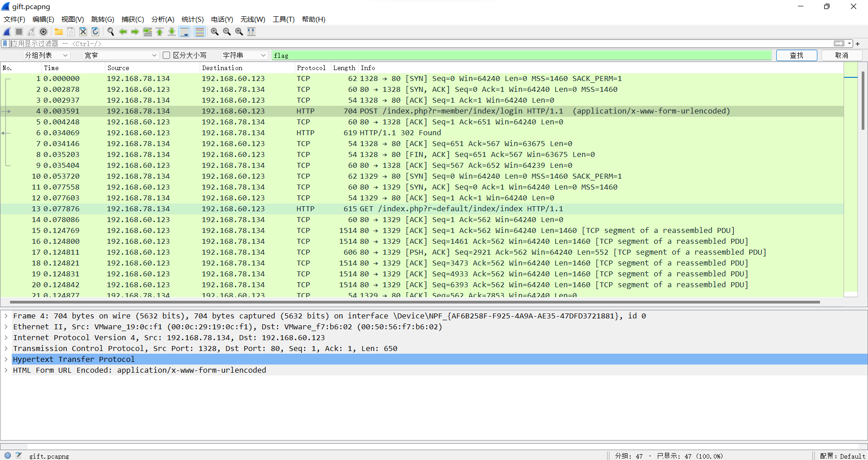This screenshot has width=868, height=460.
Task: Click the find packet magnifier icon
Action: point(111,32)
